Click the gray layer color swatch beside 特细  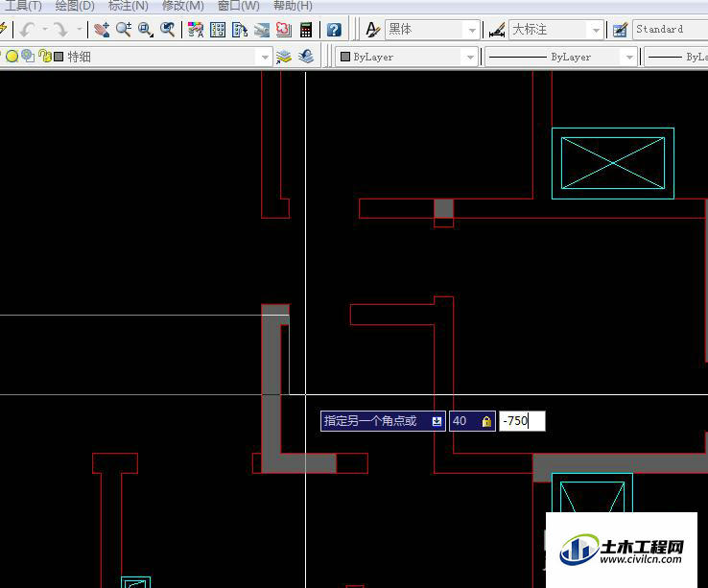[x=59, y=57]
